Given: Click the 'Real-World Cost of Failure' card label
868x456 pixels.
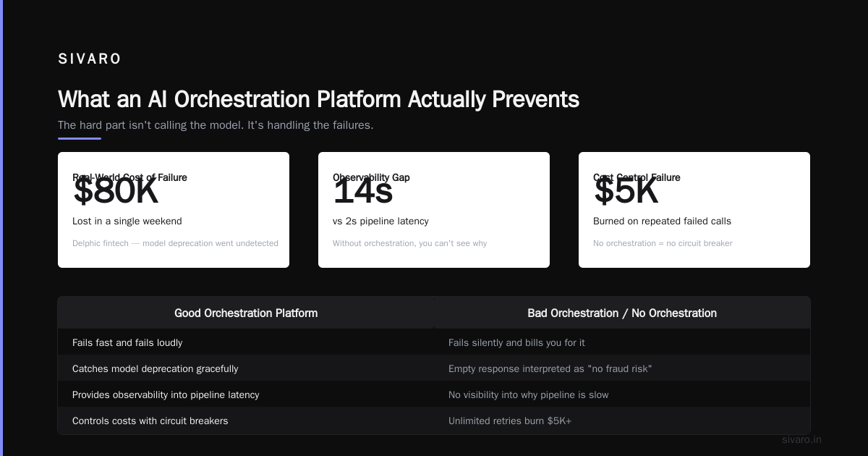Looking at the screenshot, I should click(129, 177).
